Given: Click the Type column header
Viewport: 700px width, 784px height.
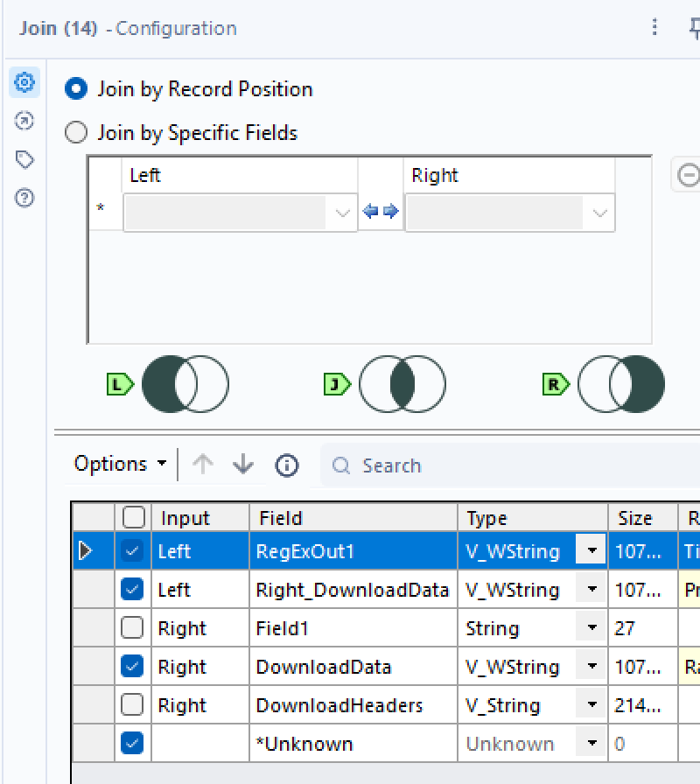Looking at the screenshot, I should [533, 517].
